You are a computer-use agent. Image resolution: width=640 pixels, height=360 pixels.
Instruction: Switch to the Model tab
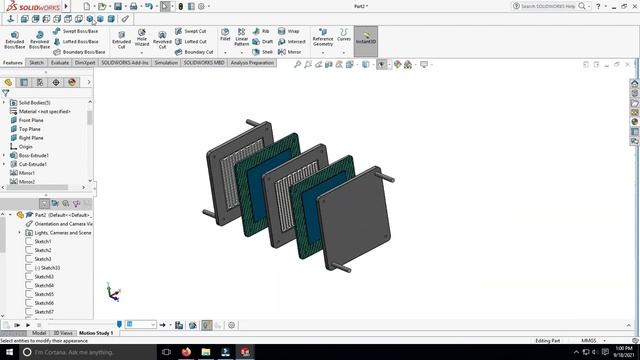(39, 333)
